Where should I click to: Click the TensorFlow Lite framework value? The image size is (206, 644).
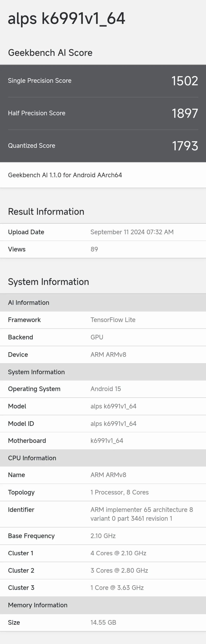pyautogui.click(x=113, y=320)
